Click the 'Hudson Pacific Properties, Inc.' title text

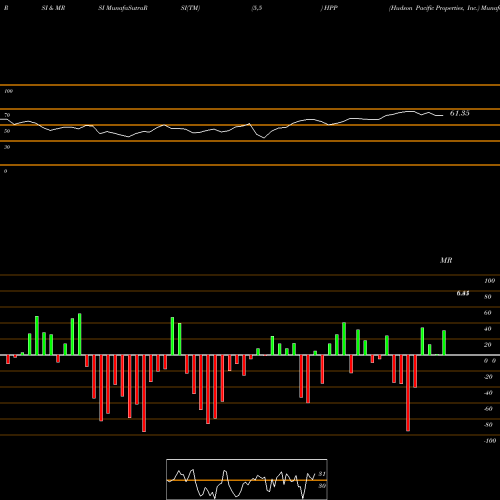click(x=434, y=8)
